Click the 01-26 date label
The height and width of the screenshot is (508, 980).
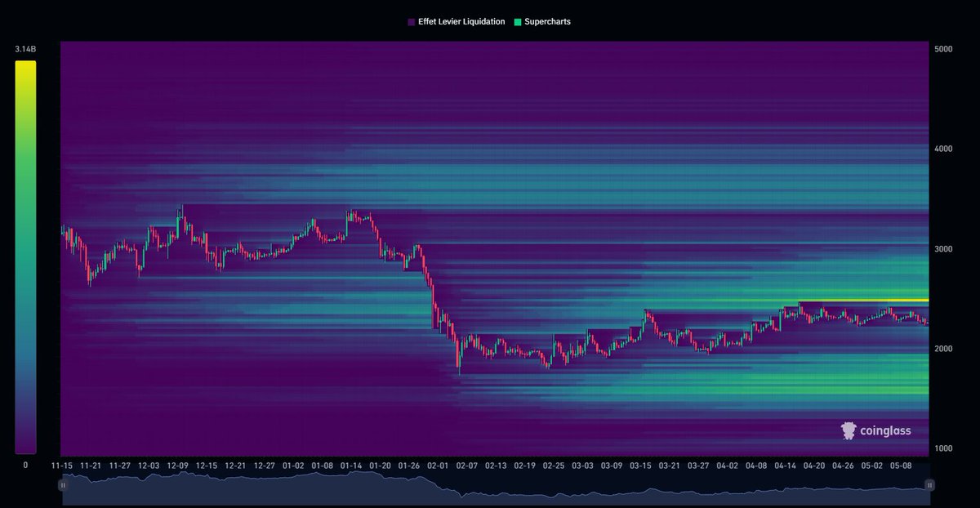[409, 466]
